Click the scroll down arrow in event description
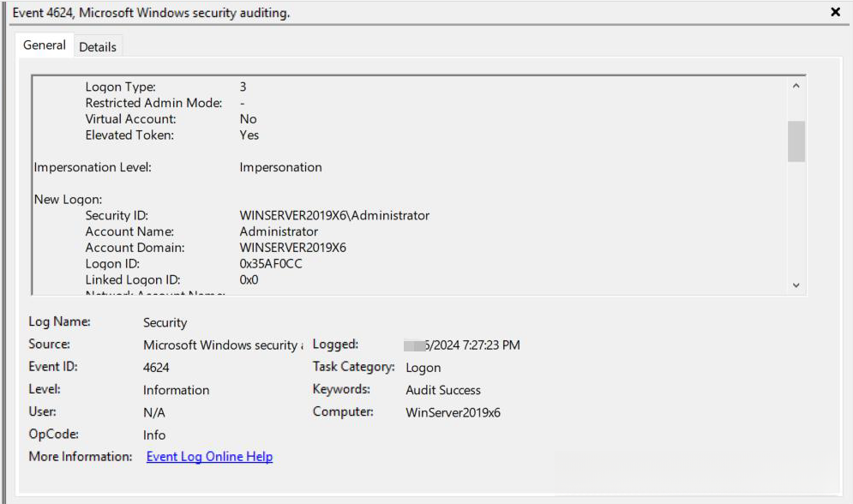 [796, 285]
